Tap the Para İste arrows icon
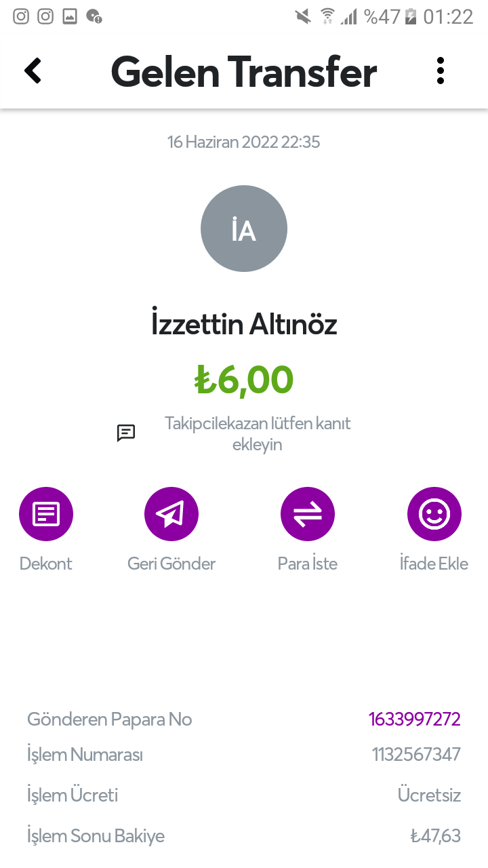 [x=308, y=514]
